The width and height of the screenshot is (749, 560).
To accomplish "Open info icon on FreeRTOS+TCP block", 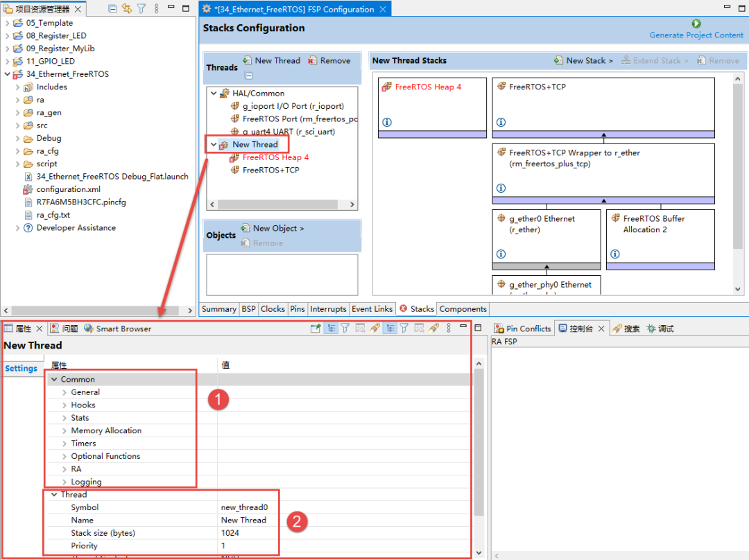I will pos(501,122).
